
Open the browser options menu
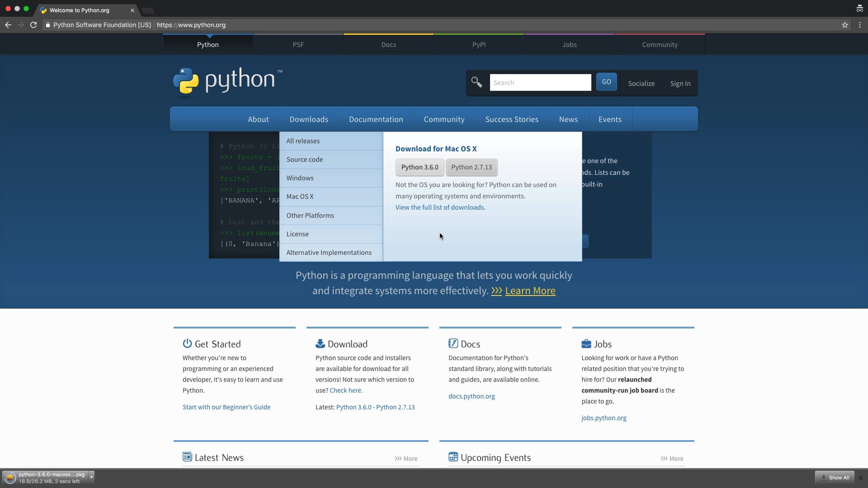(860, 25)
